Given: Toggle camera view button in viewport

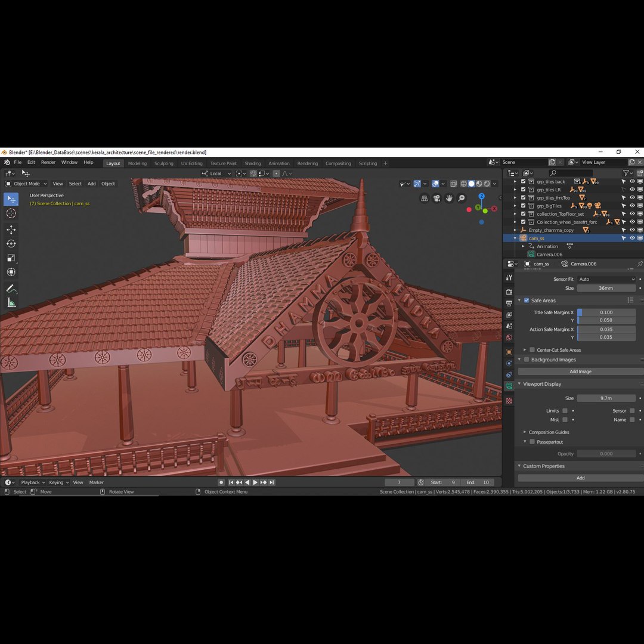Looking at the screenshot, I should pos(436,199).
